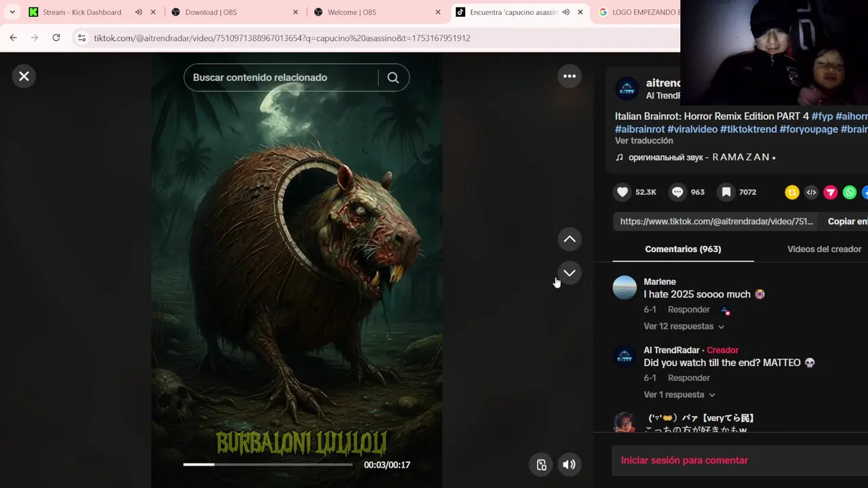
Task: Click the 00:03/00:17 time display
Action: point(387,465)
